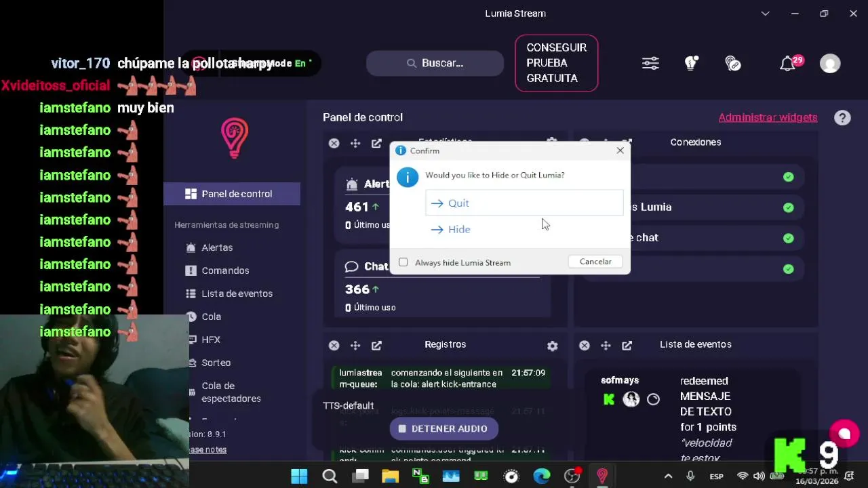This screenshot has width=868, height=488.
Task: Click the Alertas count 461
Action: 357,207
